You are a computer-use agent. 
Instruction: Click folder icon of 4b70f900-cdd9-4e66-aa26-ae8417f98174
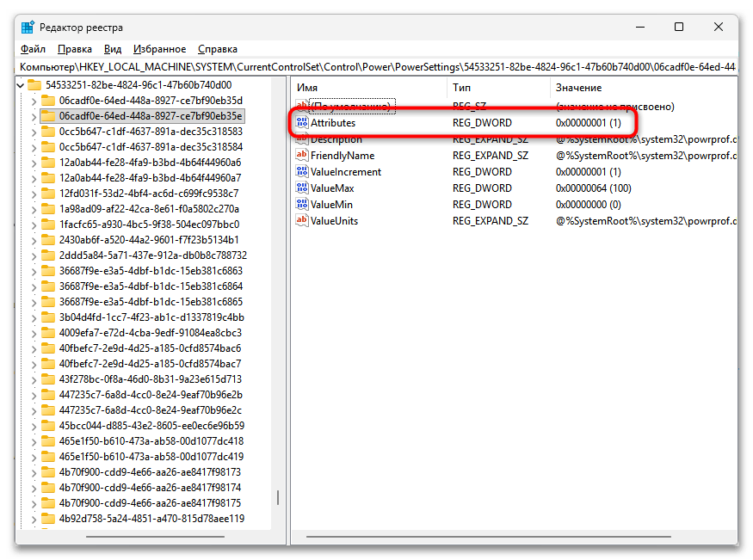tap(47, 487)
